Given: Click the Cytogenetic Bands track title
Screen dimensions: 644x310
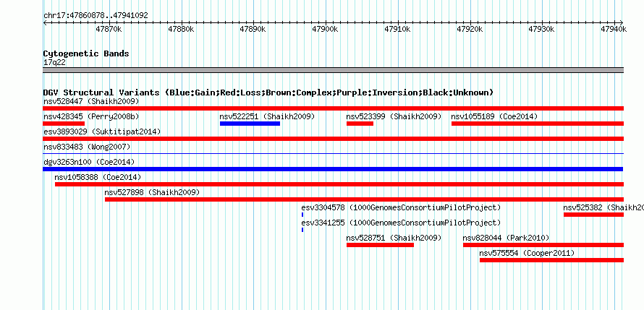Looking at the screenshot, I should 86,53.
